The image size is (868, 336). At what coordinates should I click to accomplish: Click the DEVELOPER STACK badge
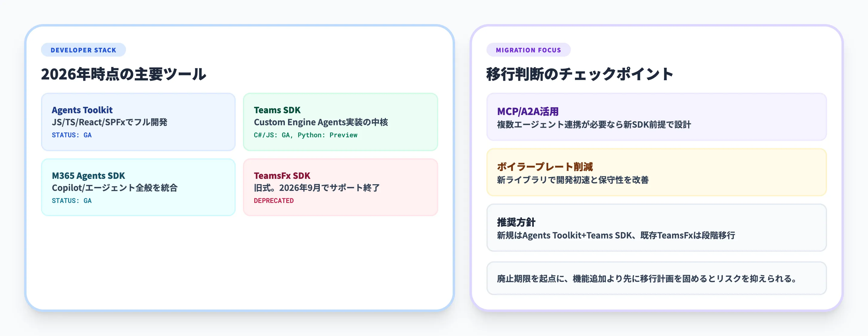(83, 50)
